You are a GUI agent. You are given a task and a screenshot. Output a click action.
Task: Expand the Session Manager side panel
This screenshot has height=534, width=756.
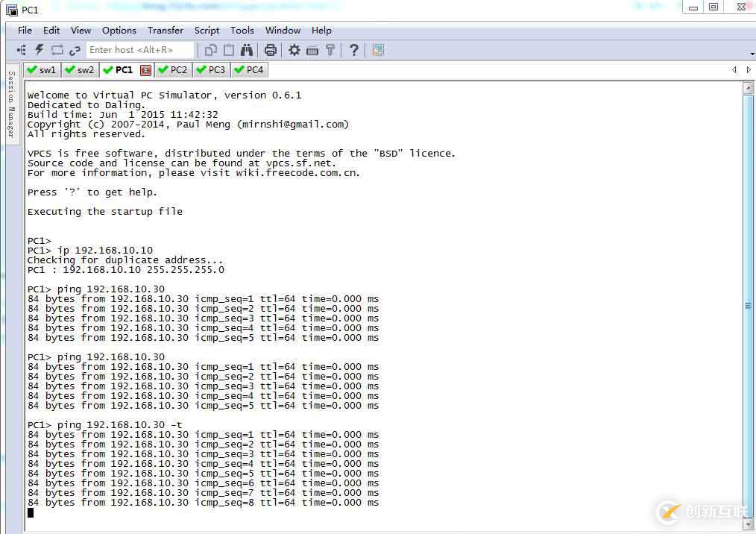12,104
